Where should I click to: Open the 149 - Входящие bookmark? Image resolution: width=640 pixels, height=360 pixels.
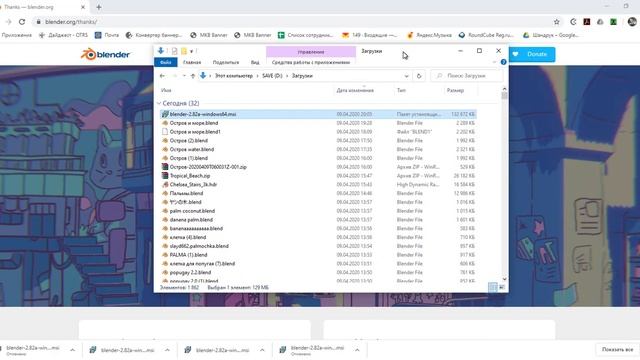(x=369, y=35)
